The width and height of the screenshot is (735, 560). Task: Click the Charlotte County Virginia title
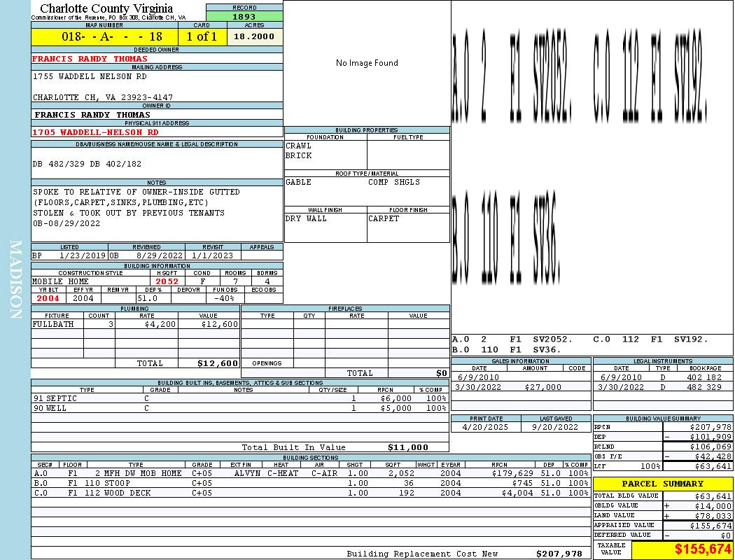pyautogui.click(x=106, y=8)
